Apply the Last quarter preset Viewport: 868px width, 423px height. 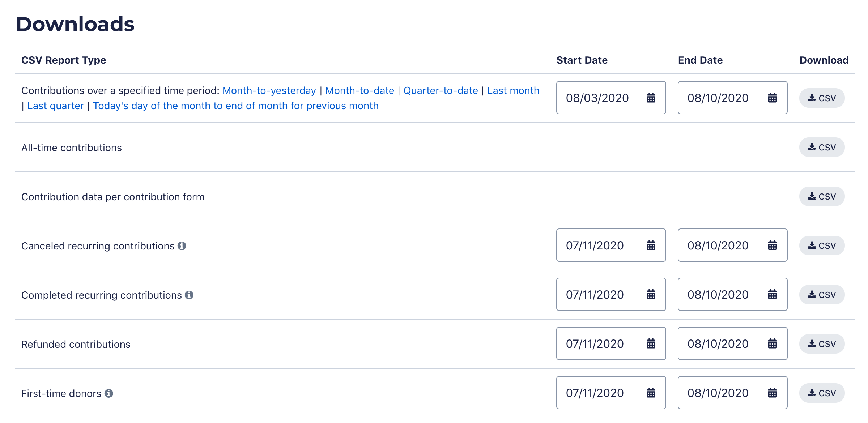(x=55, y=106)
